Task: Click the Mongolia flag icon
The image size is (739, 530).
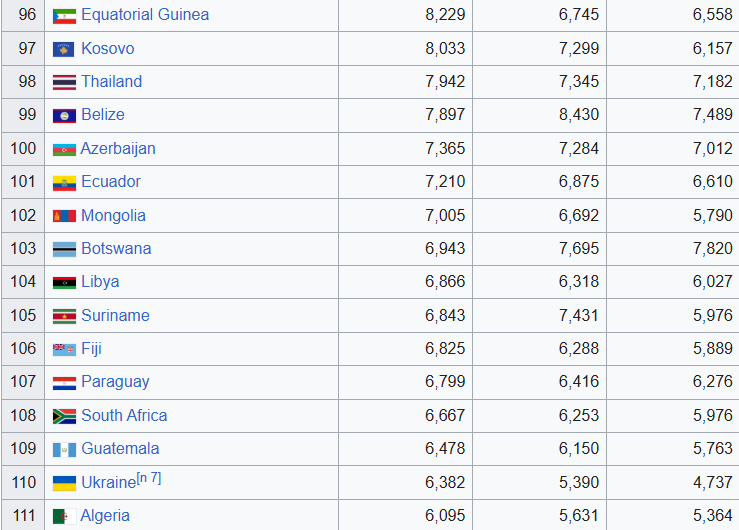Action: 64,216
